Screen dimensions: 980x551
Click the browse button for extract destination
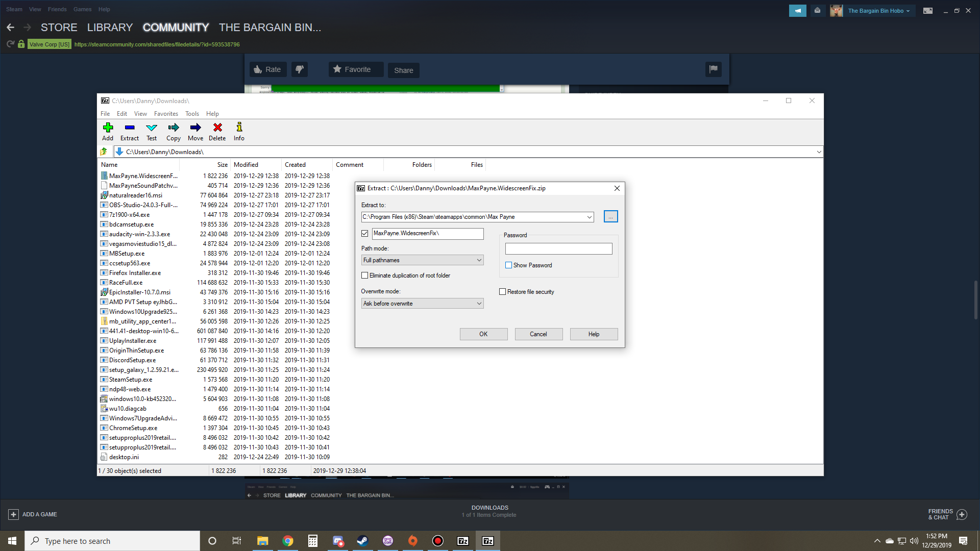tap(610, 217)
